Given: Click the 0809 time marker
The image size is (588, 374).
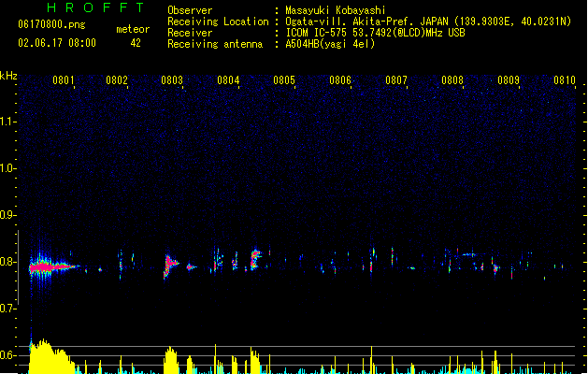Looking at the screenshot, I should 509,80.
